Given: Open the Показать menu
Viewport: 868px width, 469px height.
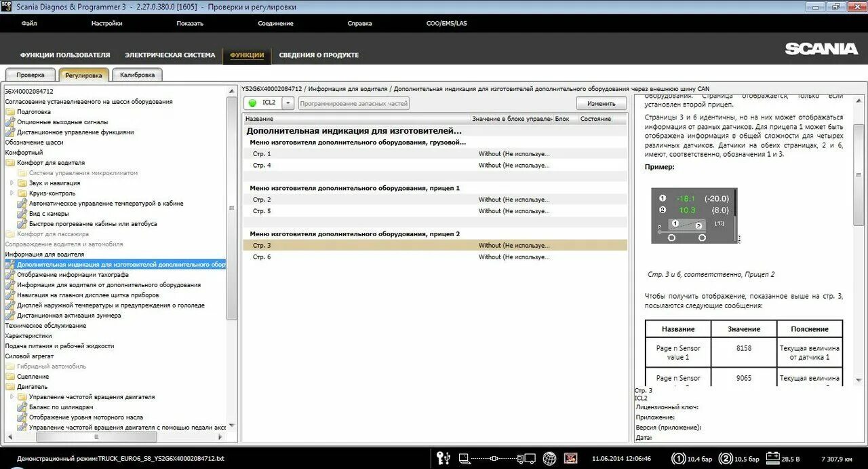Looking at the screenshot, I should click(x=190, y=23).
